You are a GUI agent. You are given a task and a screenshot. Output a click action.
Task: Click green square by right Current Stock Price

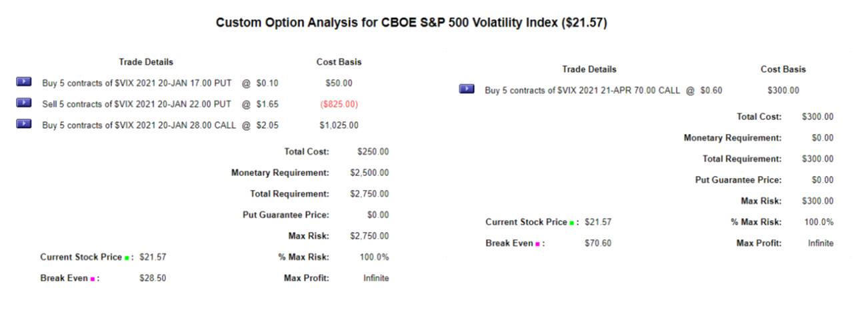point(572,223)
